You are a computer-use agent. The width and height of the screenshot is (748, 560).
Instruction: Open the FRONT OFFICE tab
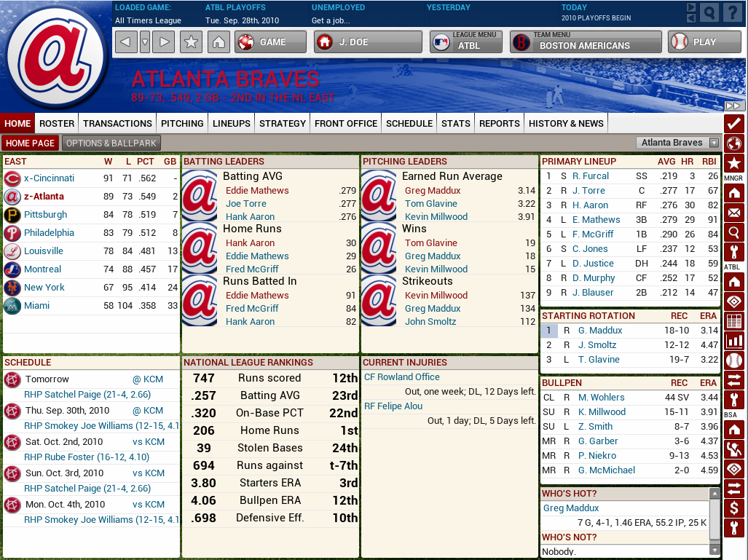pyautogui.click(x=346, y=124)
